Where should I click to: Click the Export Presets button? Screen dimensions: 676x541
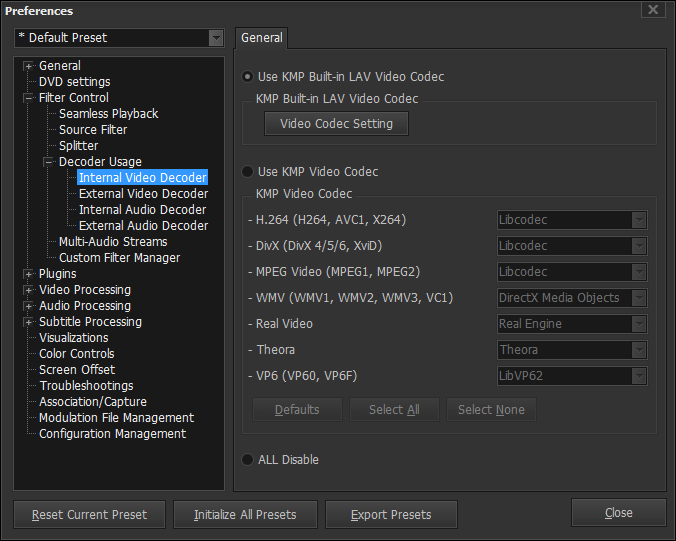[391, 514]
